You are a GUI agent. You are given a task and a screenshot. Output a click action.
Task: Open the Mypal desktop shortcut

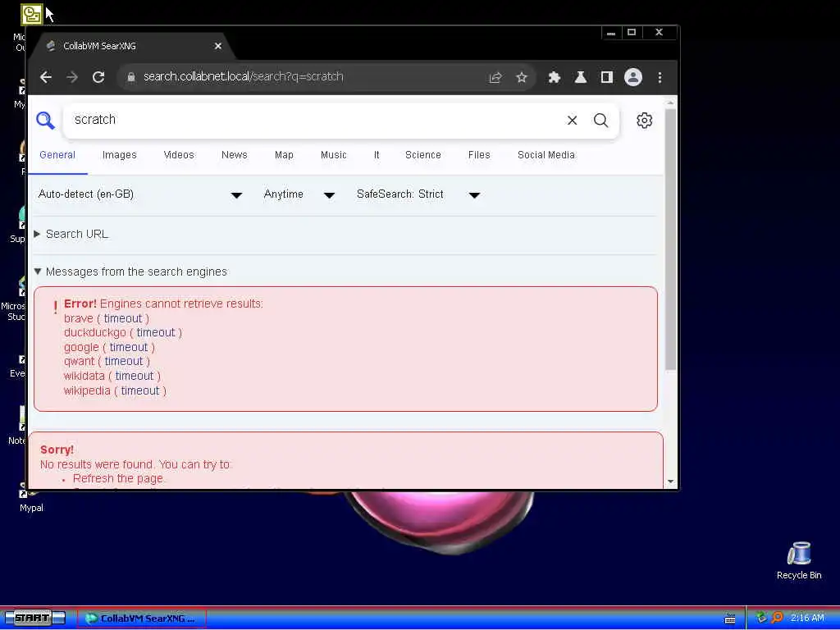31,497
